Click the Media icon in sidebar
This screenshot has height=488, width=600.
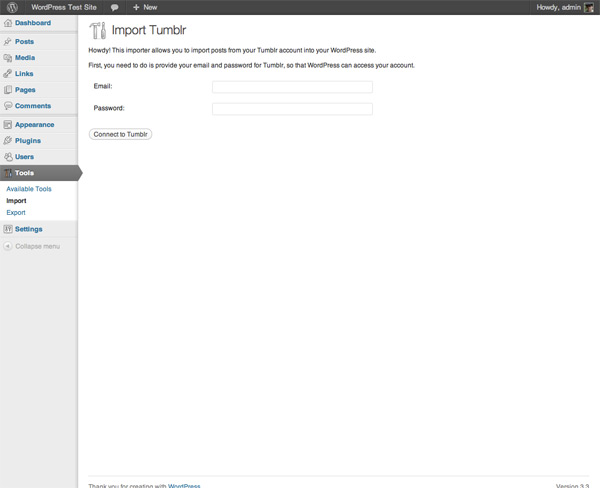point(8,58)
